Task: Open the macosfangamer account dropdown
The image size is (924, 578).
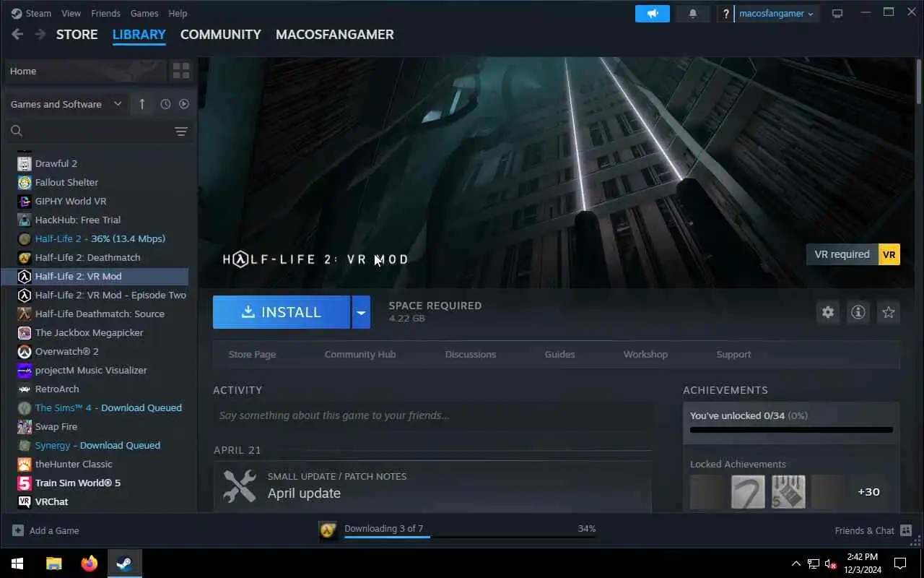Action: (x=777, y=14)
